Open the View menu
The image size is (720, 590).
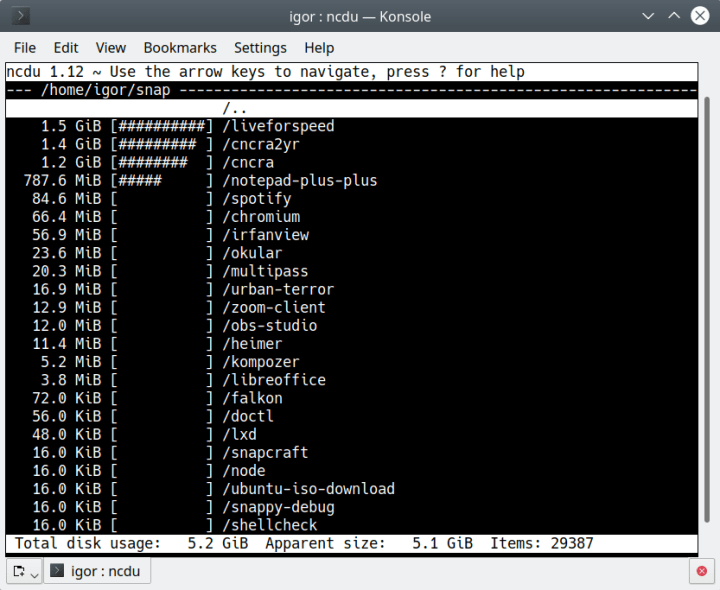click(x=111, y=48)
